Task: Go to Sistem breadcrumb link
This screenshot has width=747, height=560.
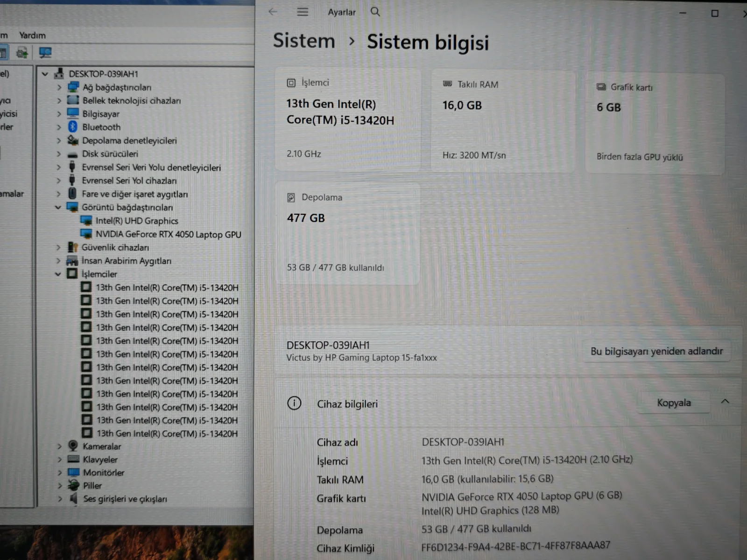Action: point(304,41)
